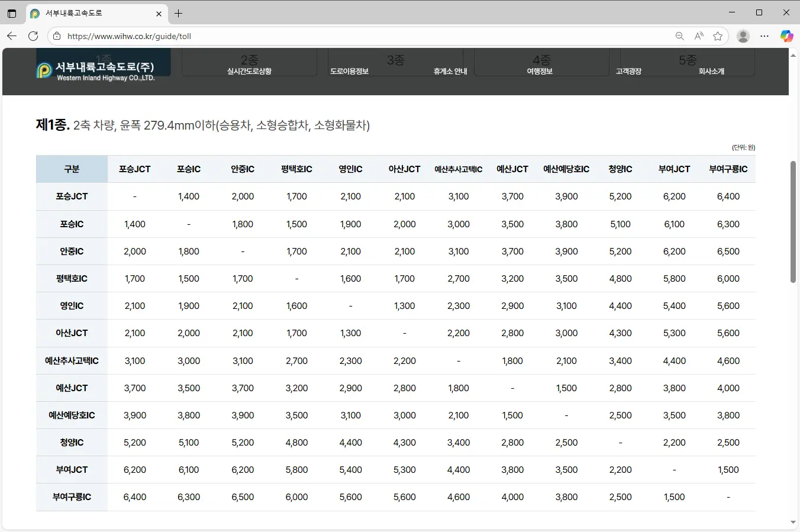Close the 서부내륙고속도로 browser tab
Viewport: 800px width, 532px height.
click(159, 13)
